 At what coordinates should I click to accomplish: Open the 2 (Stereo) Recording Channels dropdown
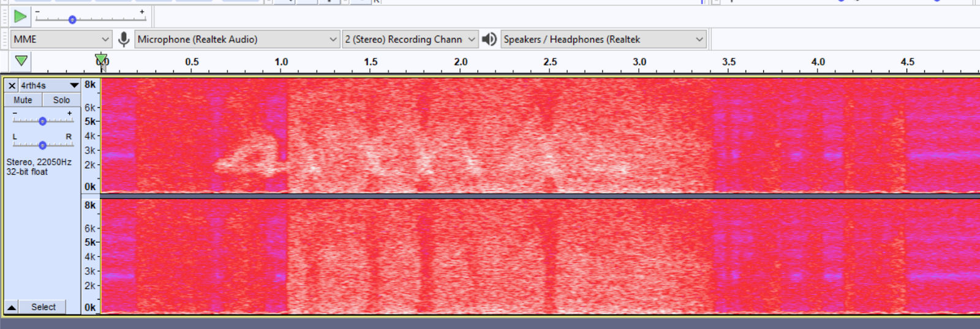point(410,39)
